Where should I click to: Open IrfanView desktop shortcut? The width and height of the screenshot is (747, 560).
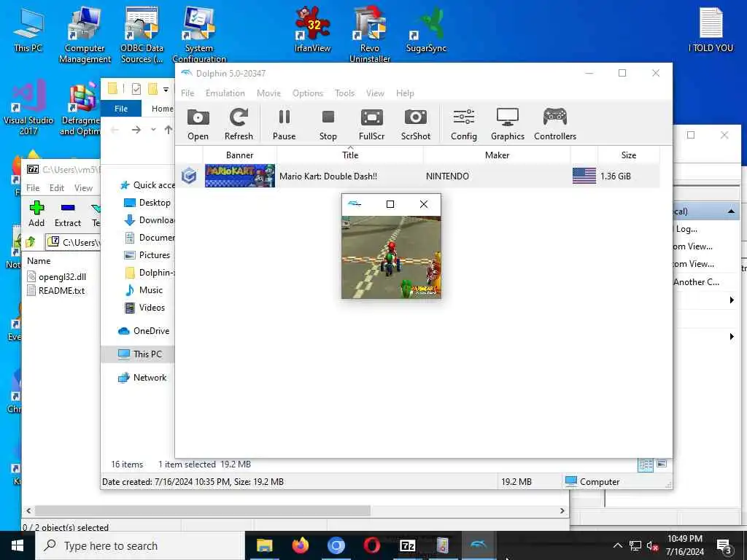click(312, 29)
